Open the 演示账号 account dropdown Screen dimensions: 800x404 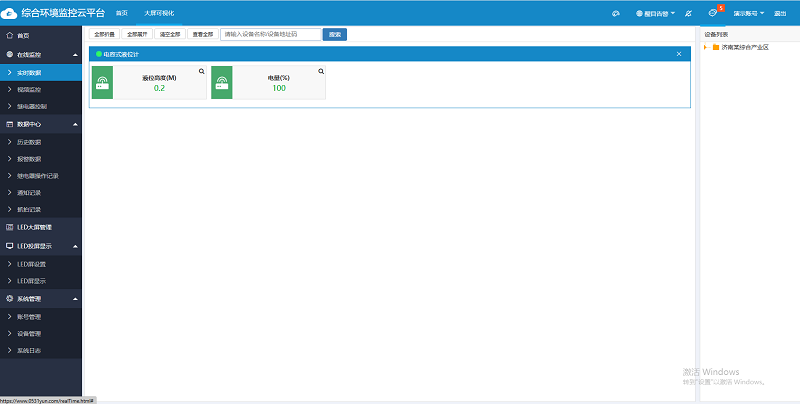pyautogui.click(x=749, y=13)
